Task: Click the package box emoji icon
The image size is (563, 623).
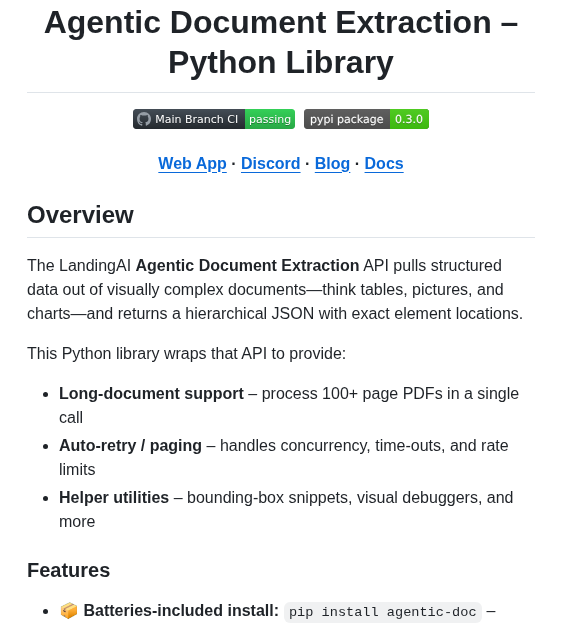Action: 68,611
